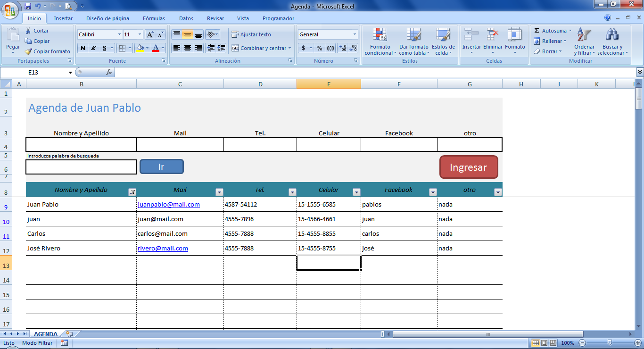Align text to the right

tap(198, 48)
